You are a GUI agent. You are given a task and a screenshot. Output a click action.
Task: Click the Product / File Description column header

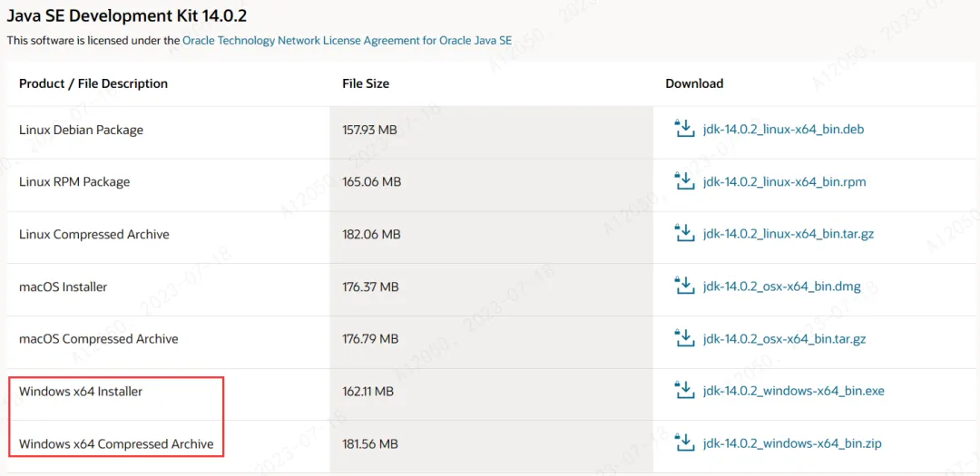point(93,83)
